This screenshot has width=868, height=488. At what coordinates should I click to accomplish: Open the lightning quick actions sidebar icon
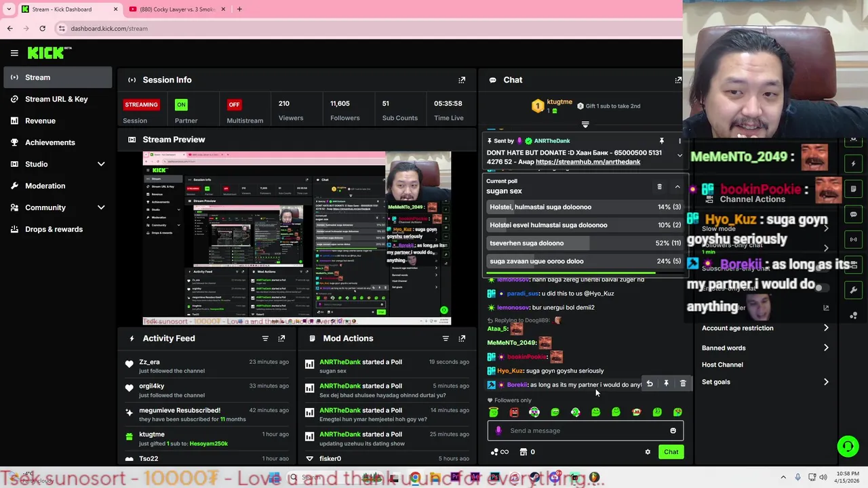pyautogui.click(x=854, y=163)
